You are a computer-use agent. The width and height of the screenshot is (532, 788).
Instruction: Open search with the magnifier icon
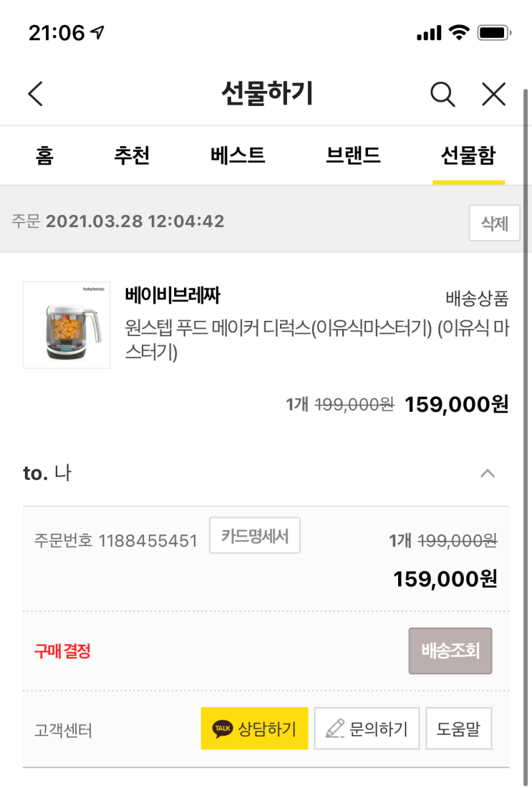442,94
